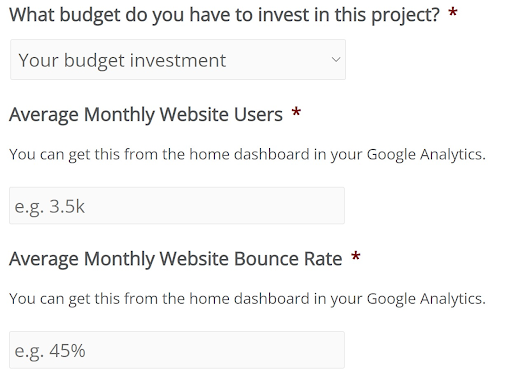Click the 'e.g. 3.5k' placeholder text
The width and height of the screenshot is (512, 374).
coord(50,207)
